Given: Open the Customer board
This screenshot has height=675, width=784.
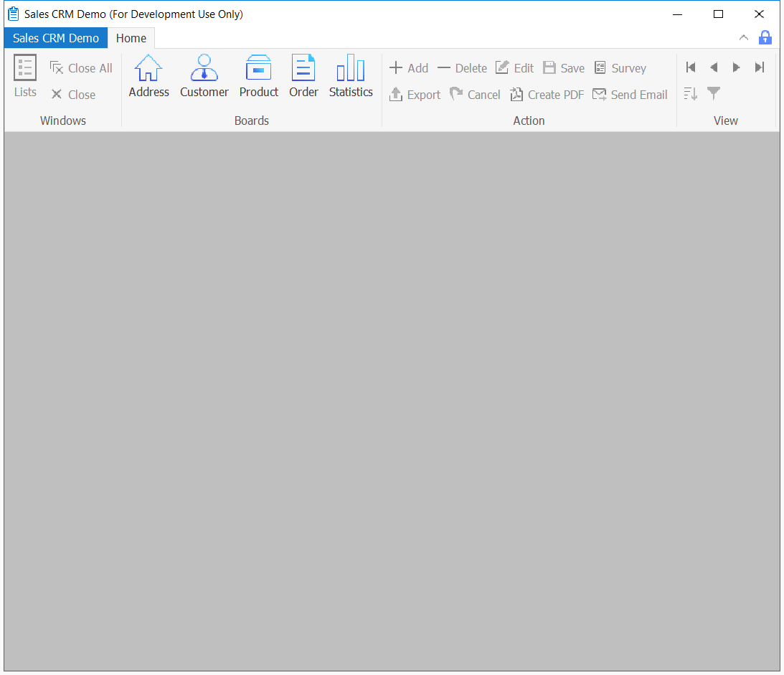Looking at the screenshot, I should pos(204,76).
